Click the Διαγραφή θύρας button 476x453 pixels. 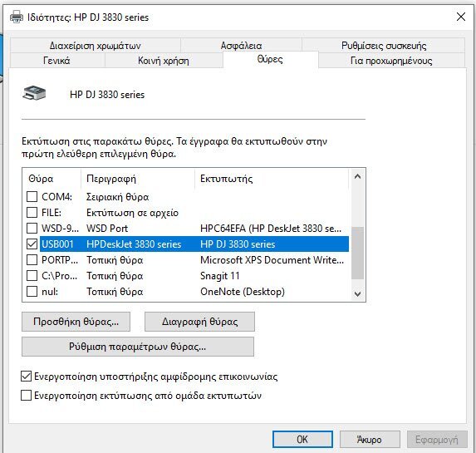click(x=199, y=322)
